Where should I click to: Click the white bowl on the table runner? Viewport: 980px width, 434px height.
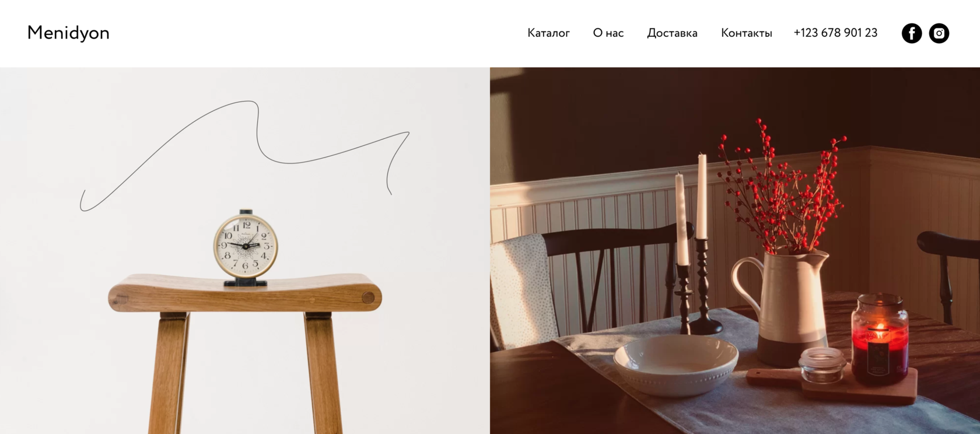tap(676, 365)
